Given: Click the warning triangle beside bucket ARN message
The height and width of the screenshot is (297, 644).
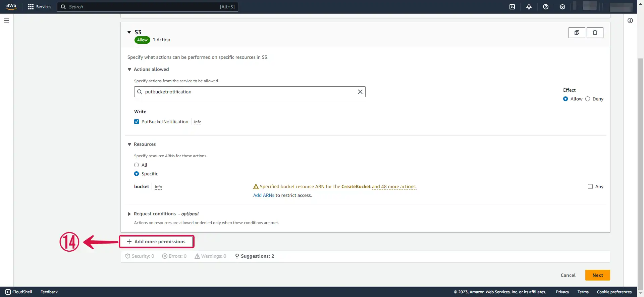Looking at the screenshot, I should click(x=256, y=186).
